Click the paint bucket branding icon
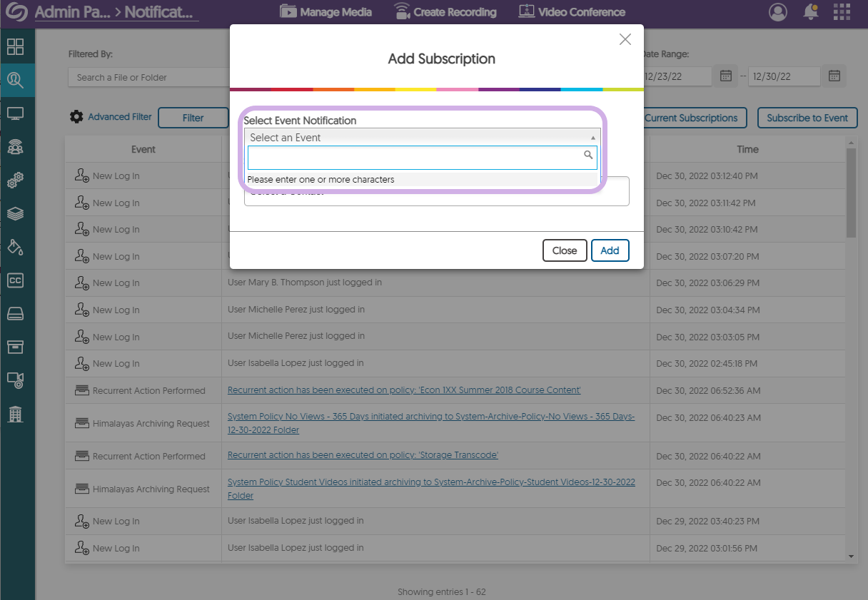The width and height of the screenshot is (868, 600). click(15, 247)
